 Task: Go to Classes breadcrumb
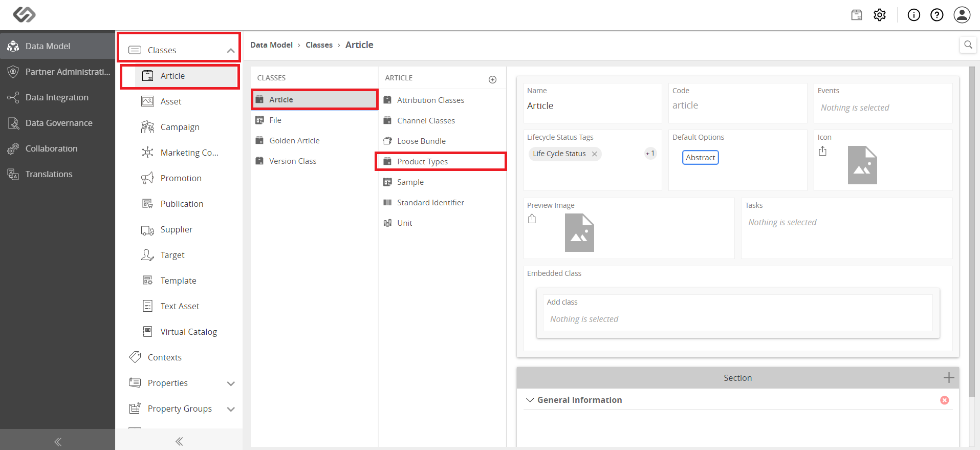319,45
